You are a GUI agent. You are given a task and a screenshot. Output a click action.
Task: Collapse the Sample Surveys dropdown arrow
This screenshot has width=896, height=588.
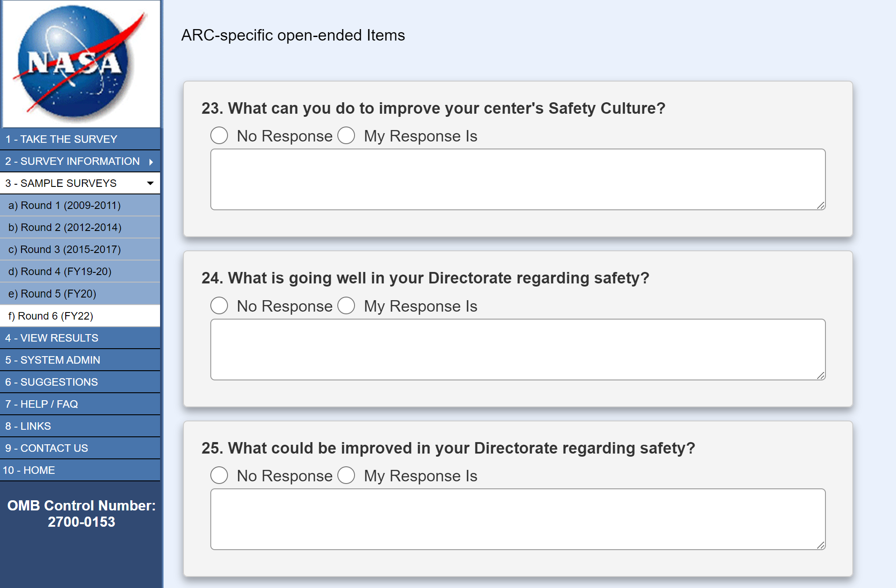(x=150, y=183)
